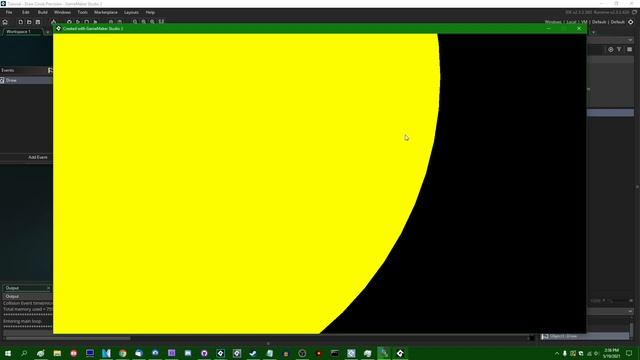Screen dimensions: 640x360
Task: Click the Save Project toolbar icon
Action: (38, 22)
